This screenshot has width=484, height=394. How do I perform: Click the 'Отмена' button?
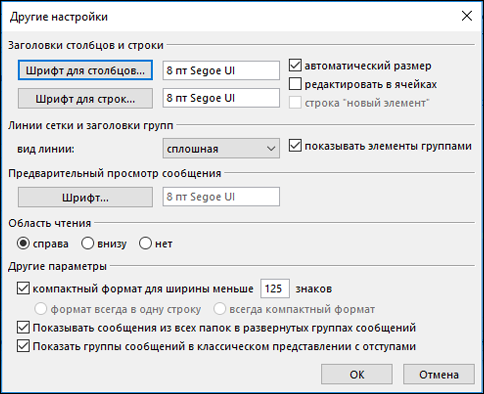pos(439,374)
